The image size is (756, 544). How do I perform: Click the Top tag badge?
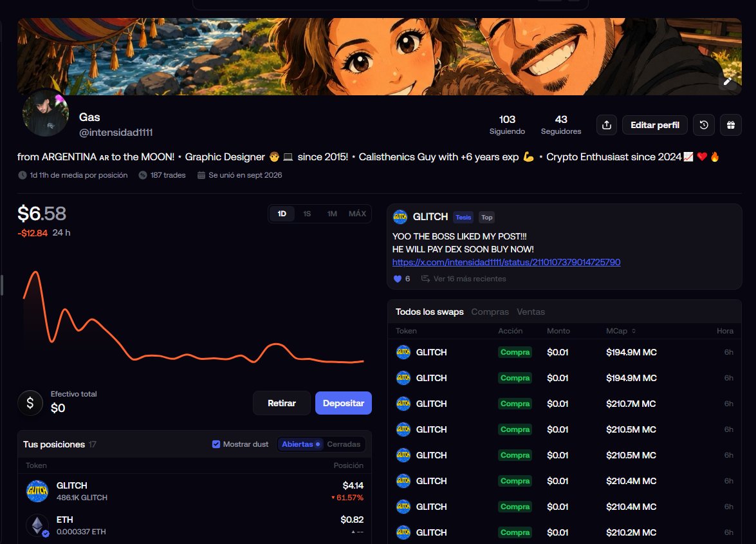[x=487, y=218]
